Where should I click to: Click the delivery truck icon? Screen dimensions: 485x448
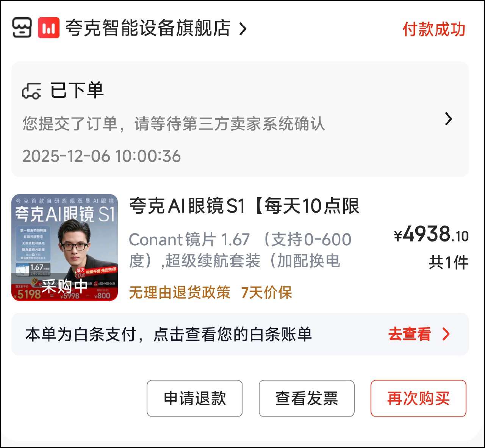click(x=31, y=91)
